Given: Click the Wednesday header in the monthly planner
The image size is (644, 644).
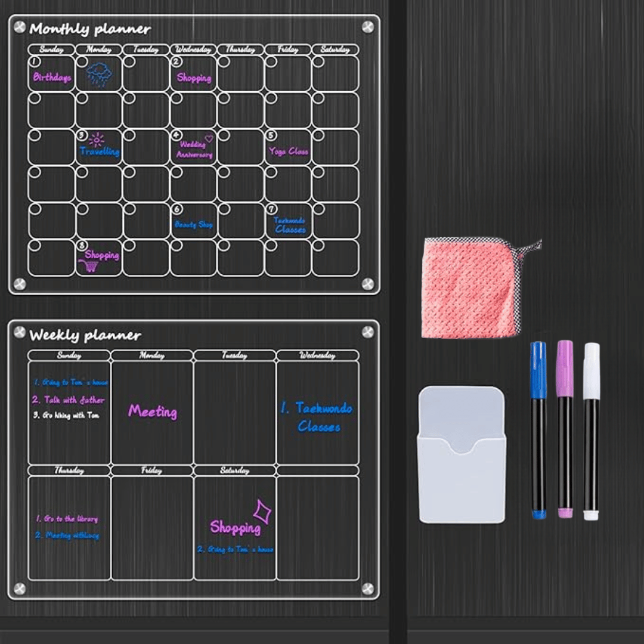Looking at the screenshot, I should tap(193, 49).
